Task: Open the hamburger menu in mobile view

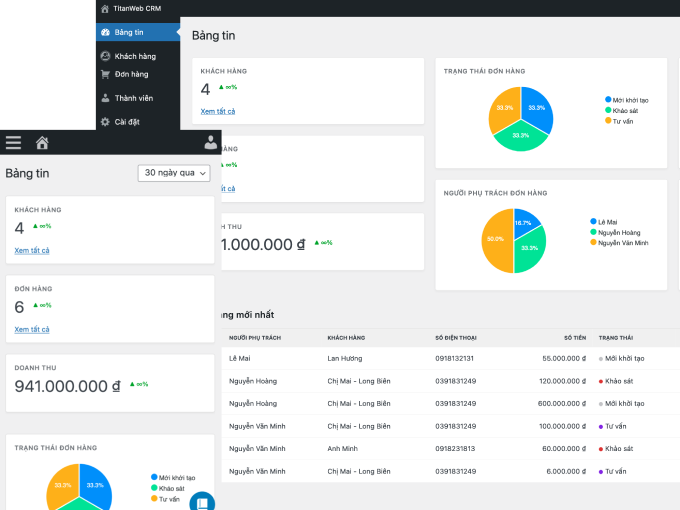Action: (x=13, y=142)
